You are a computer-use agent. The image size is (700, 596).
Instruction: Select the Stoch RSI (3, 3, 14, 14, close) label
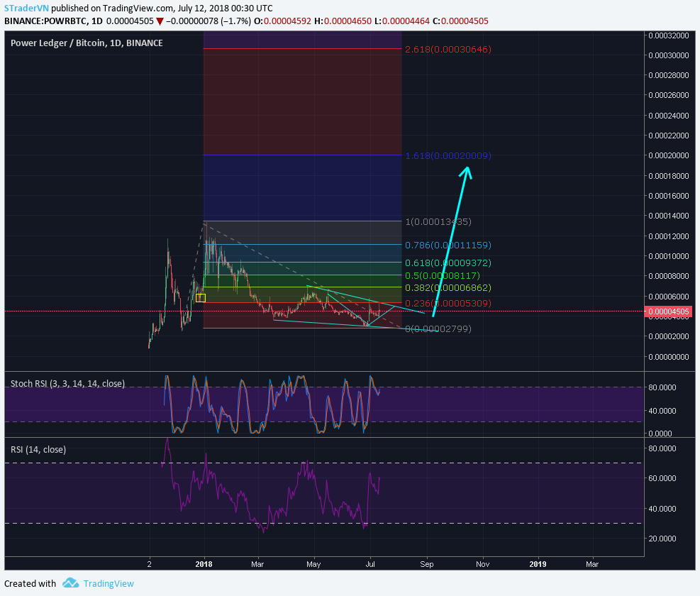[67, 383]
